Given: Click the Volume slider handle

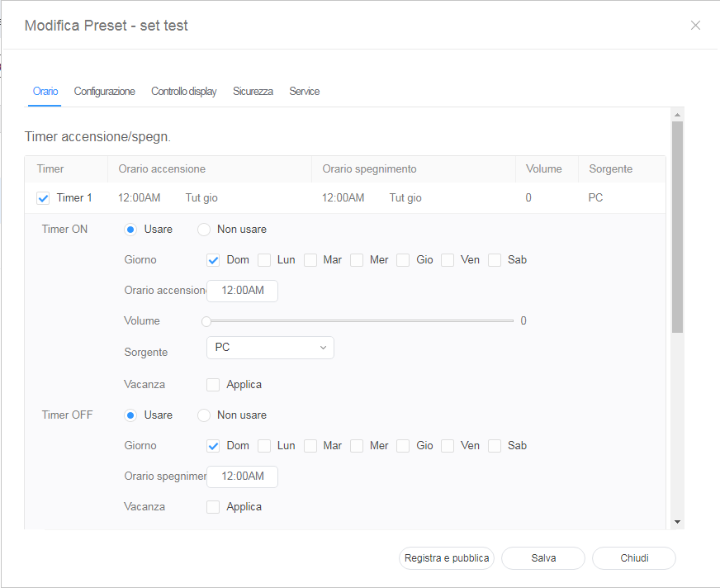Looking at the screenshot, I should point(206,321).
